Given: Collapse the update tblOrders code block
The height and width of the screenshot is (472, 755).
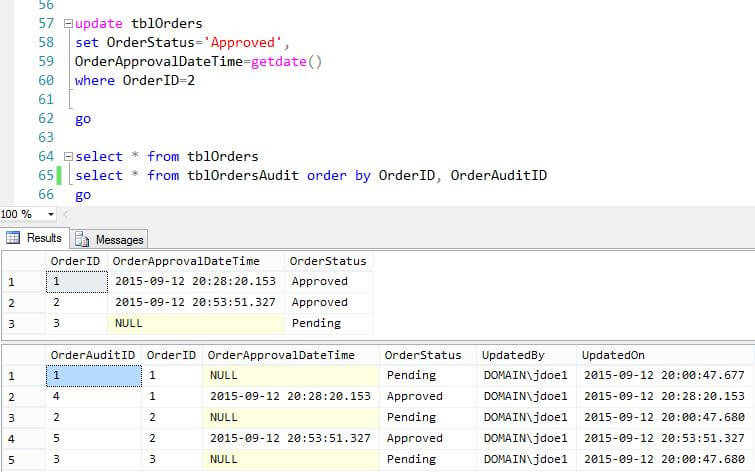Looking at the screenshot, I should pyautogui.click(x=67, y=24).
